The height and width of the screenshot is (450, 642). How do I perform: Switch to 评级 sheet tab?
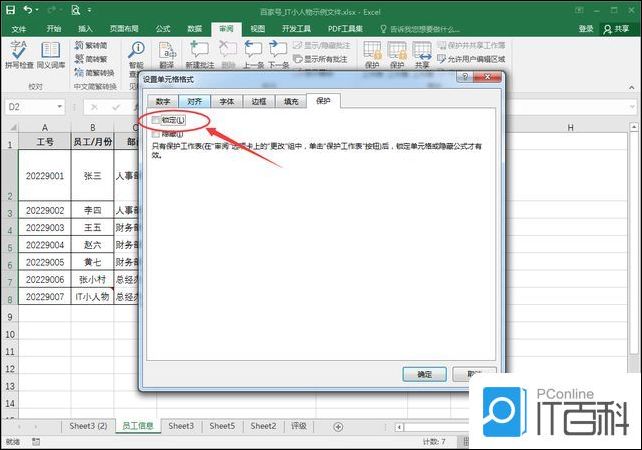click(298, 426)
